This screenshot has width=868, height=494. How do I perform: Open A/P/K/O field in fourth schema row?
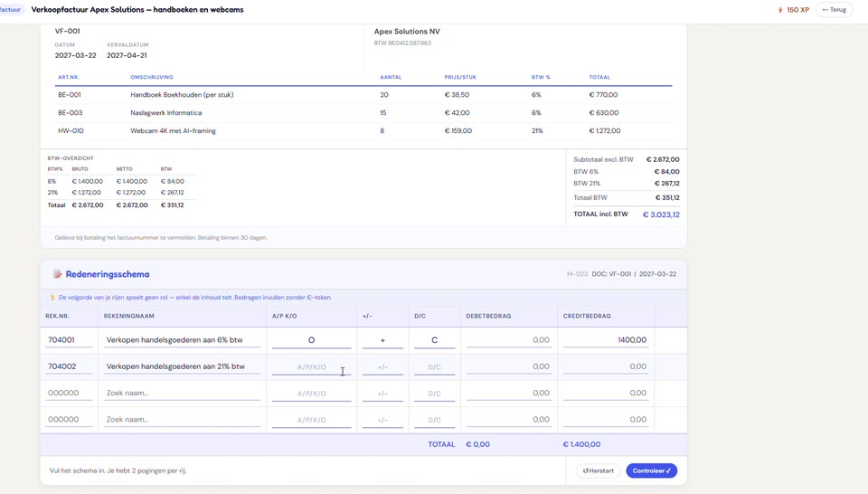(311, 420)
